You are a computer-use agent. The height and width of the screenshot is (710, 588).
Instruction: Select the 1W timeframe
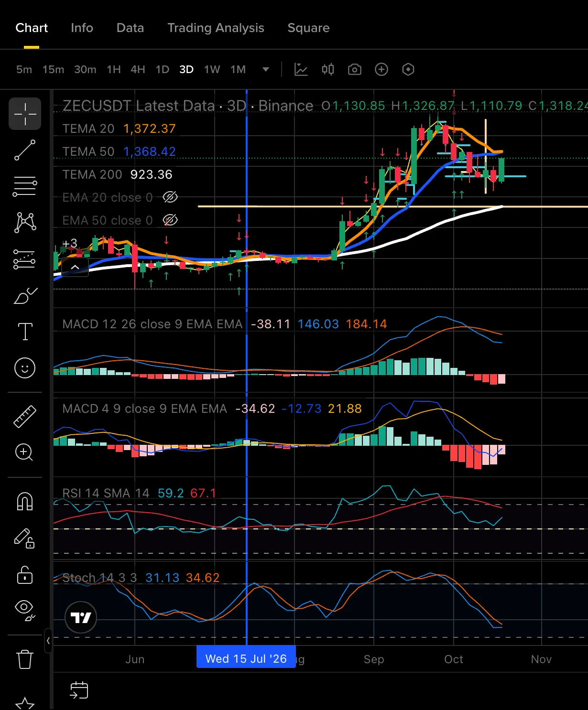click(x=212, y=70)
